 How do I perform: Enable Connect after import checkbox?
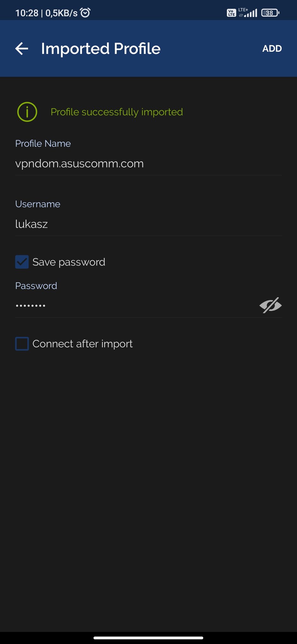click(22, 344)
